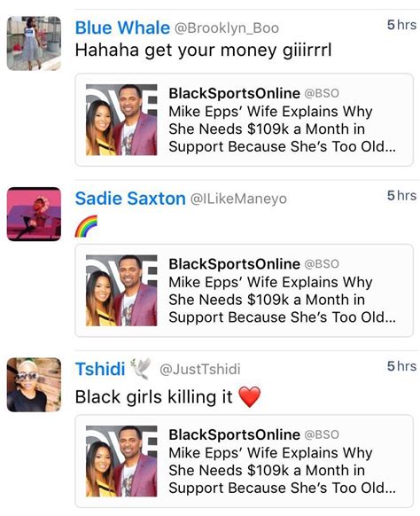Screen dimensions: 420x516
Task: Click BlackSportsOnline name in first quoted tweet
Action: (x=234, y=93)
